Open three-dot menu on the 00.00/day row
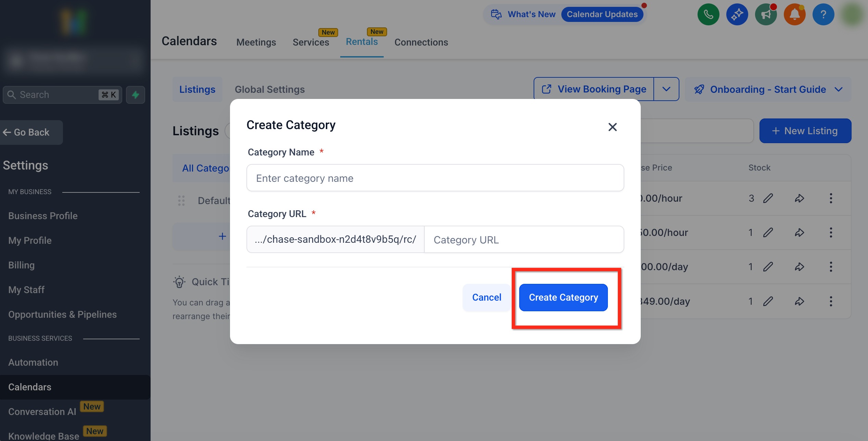Image resolution: width=868 pixels, height=441 pixels. coord(831,267)
